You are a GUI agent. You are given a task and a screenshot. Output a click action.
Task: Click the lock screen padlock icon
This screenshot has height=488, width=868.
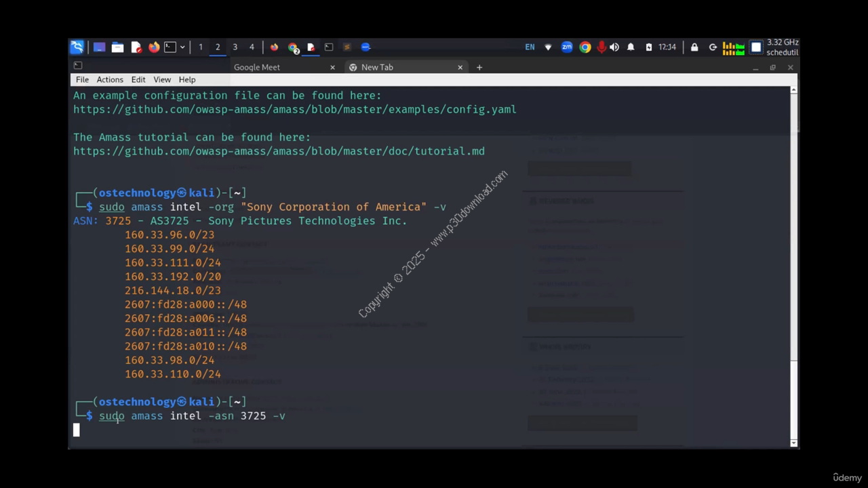click(694, 47)
